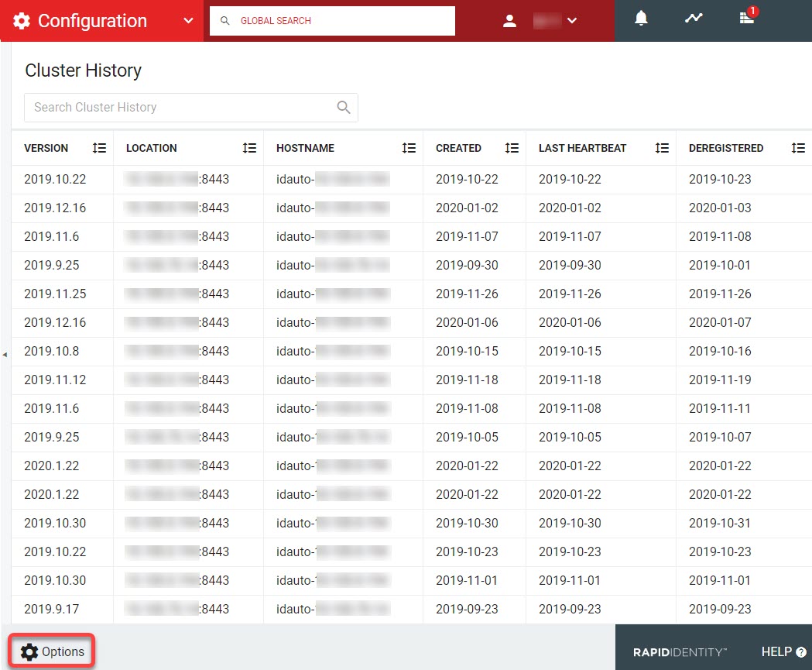Open the user account dropdown menu
This screenshot has width=812, height=670.
(572, 21)
